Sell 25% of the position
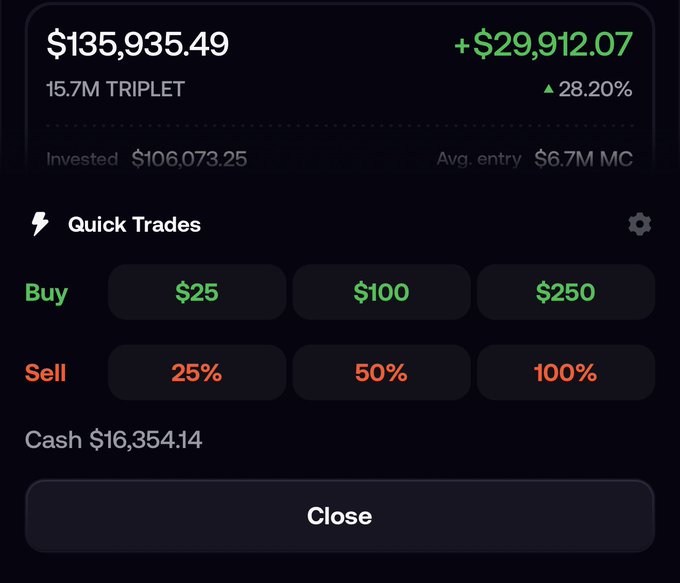This screenshot has width=680, height=583. coord(197,372)
